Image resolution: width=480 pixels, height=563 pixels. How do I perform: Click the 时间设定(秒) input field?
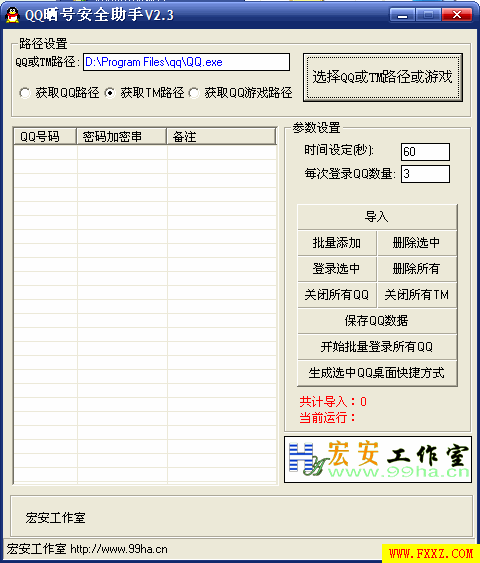tap(425, 152)
